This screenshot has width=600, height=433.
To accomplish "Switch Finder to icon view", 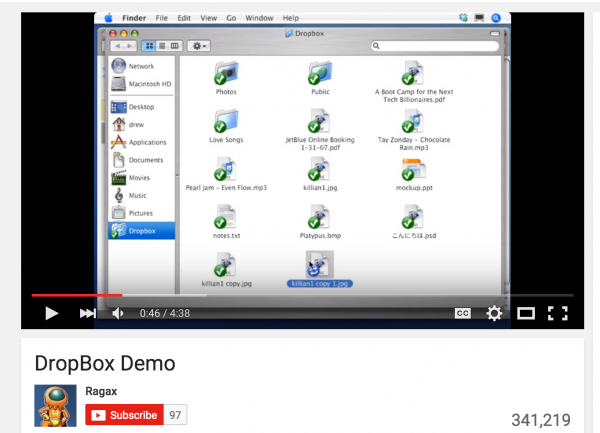I will coord(149,46).
